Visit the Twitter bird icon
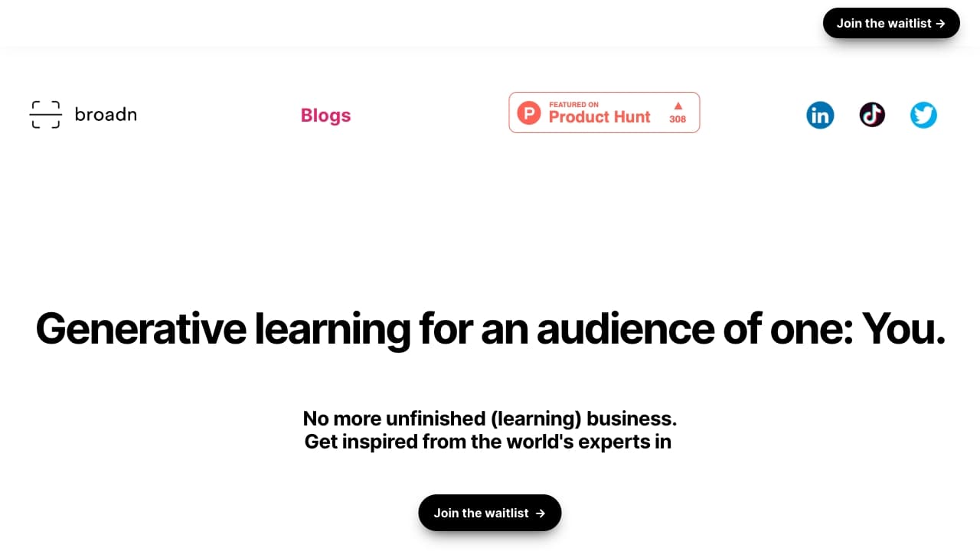The width and height of the screenshot is (980, 551). [923, 116]
